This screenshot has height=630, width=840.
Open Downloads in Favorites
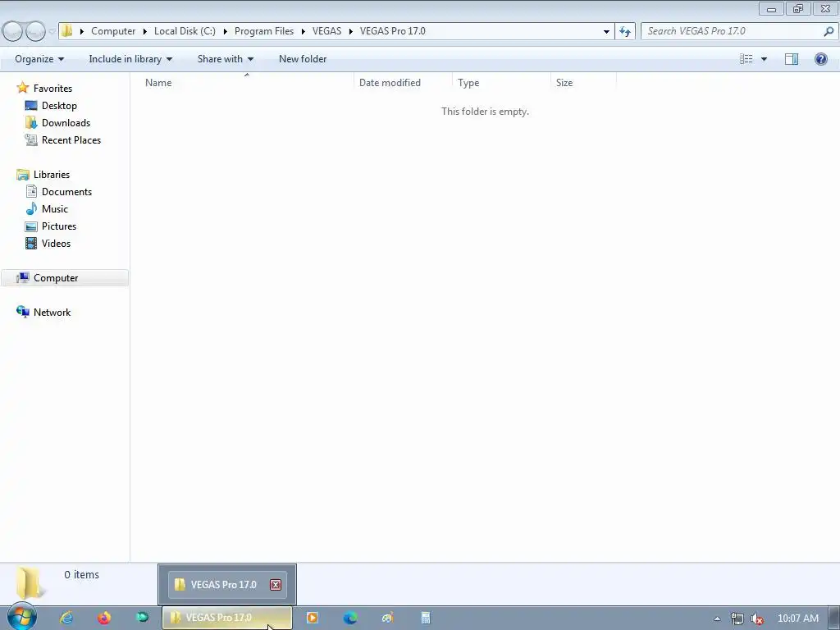pos(66,123)
